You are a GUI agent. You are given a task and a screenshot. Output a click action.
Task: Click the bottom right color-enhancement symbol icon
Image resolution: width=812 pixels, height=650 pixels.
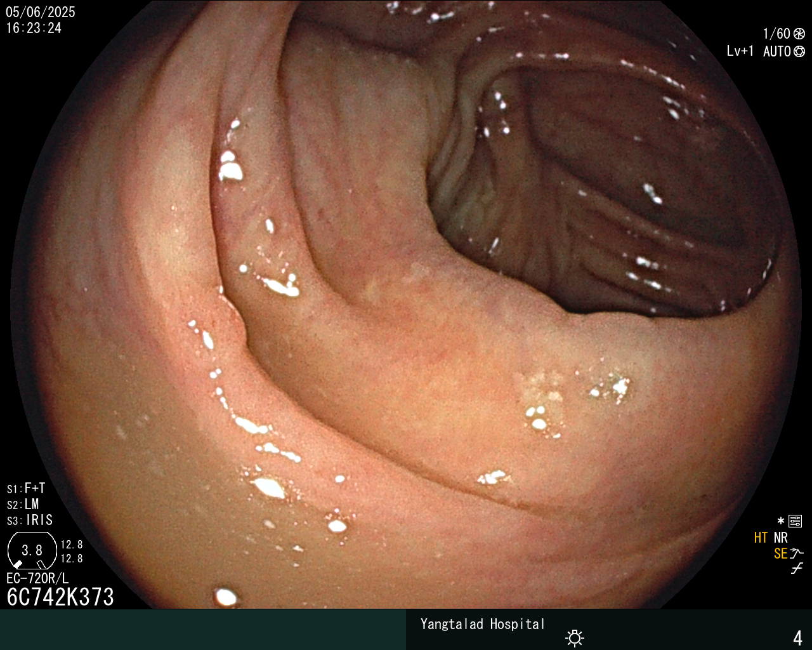[797, 569]
